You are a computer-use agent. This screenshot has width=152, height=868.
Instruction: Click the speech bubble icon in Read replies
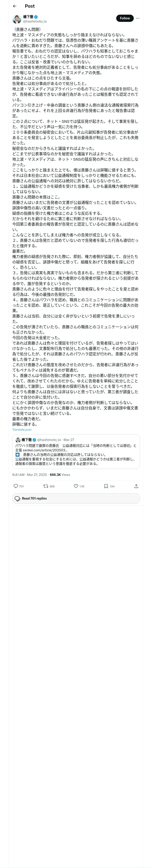18,498
